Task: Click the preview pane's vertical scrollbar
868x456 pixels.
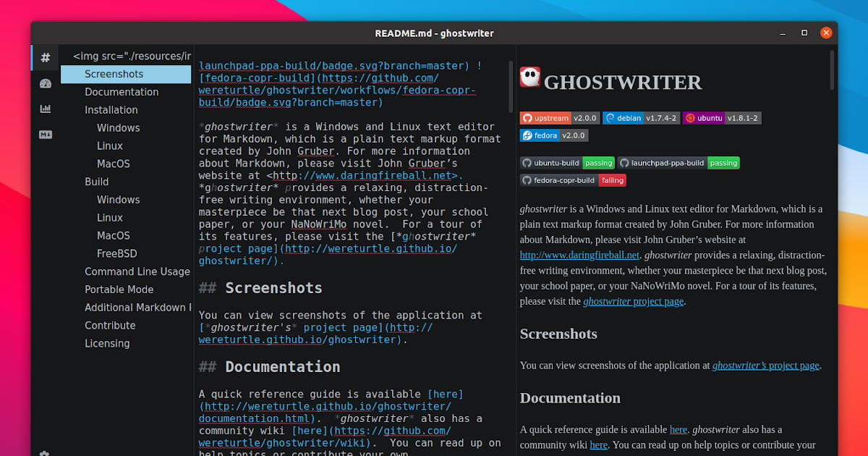Action: (x=833, y=69)
